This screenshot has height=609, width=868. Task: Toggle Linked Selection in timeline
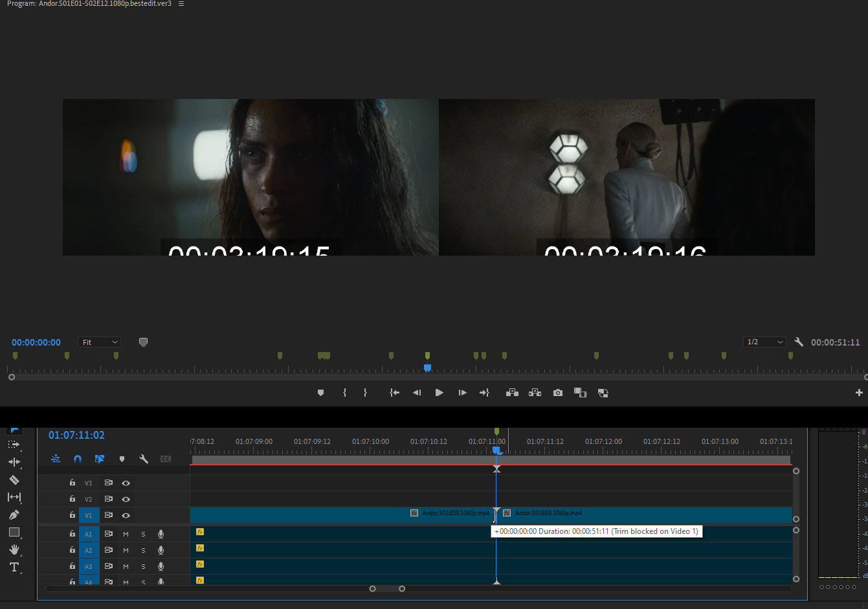pyautogui.click(x=100, y=459)
